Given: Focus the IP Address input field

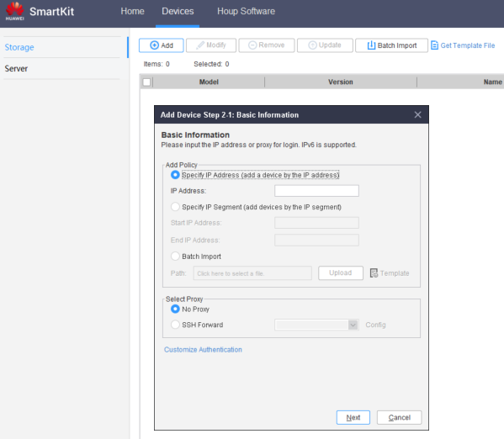Looking at the screenshot, I should [316, 191].
